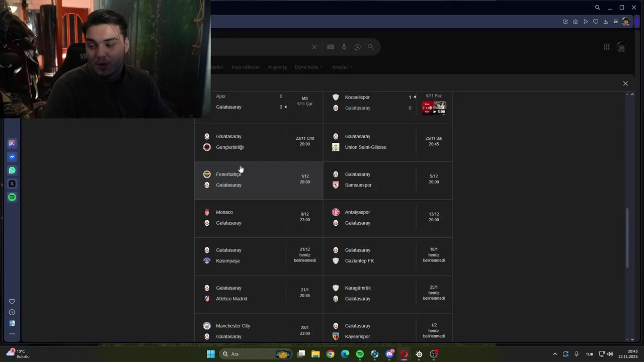Click the taskbar 'Ara' search box
Image resolution: width=644 pixels, height=362 pixels.
coord(257,354)
